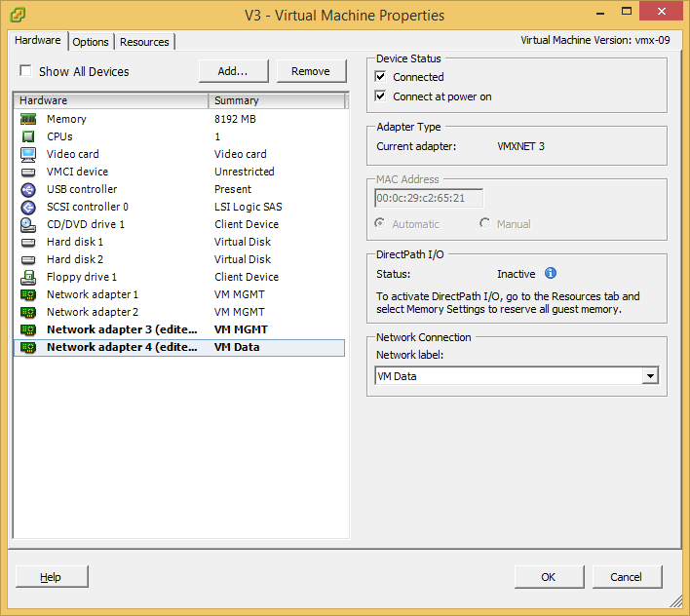Viewport: 690px width, 616px height.
Task: Open the Resources tab
Action: coord(144,42)
